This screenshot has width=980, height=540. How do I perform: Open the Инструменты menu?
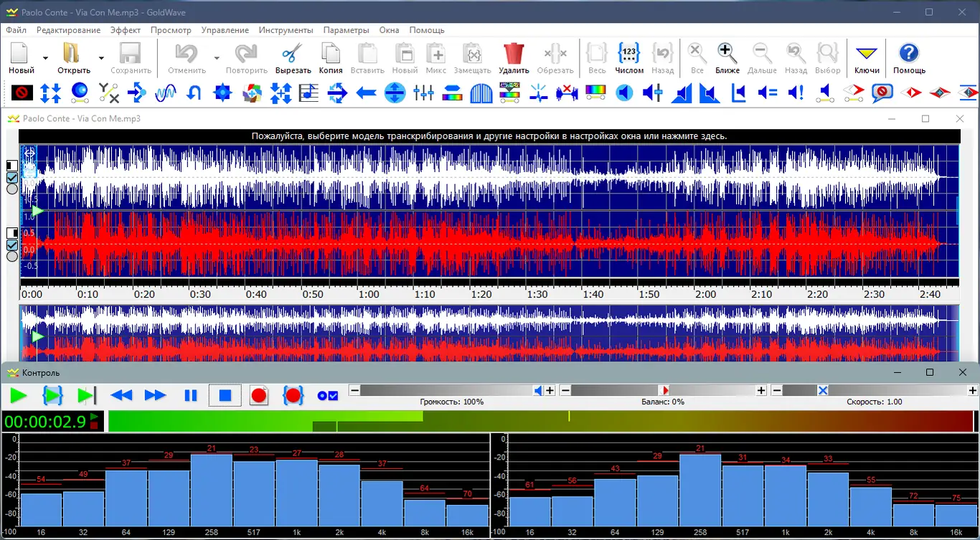[x=286, y=30]
